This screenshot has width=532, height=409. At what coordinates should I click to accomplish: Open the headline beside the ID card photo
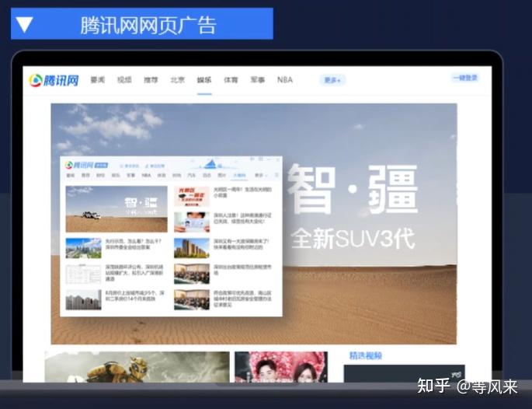point(243,218)
